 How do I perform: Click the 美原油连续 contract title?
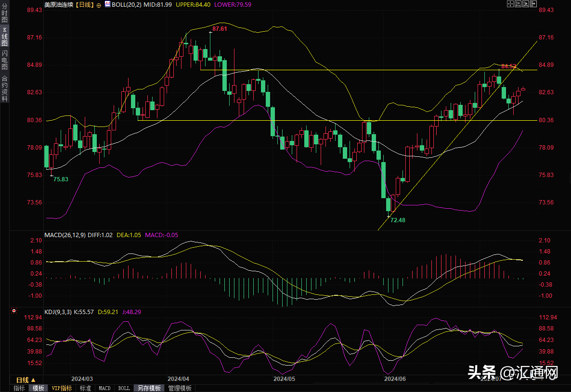click(x=59, y=5)
